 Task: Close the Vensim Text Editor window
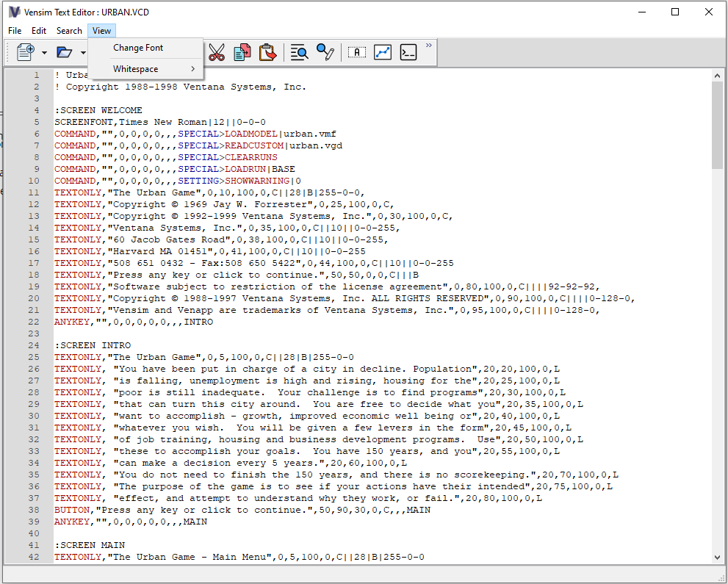[x=708, y=12]
